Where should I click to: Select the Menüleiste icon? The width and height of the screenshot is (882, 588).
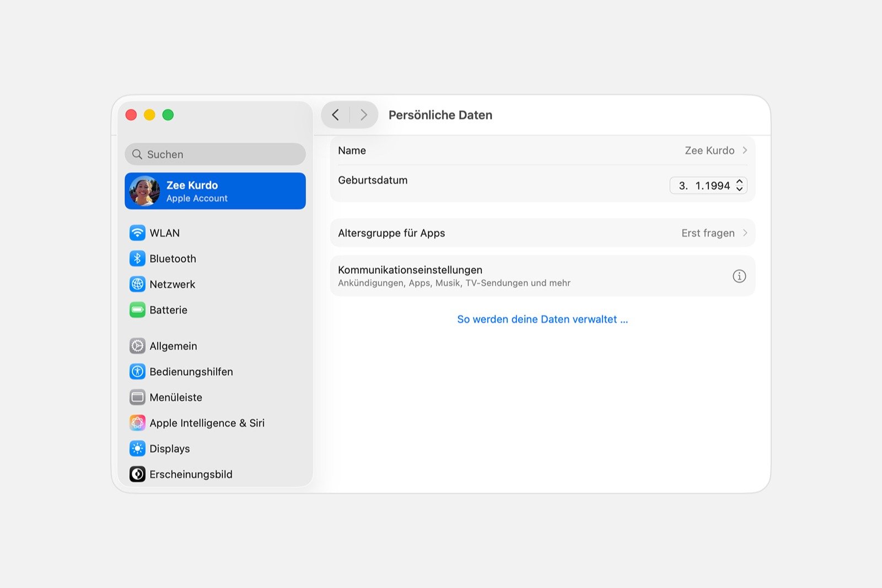click(x=137, y=397)
